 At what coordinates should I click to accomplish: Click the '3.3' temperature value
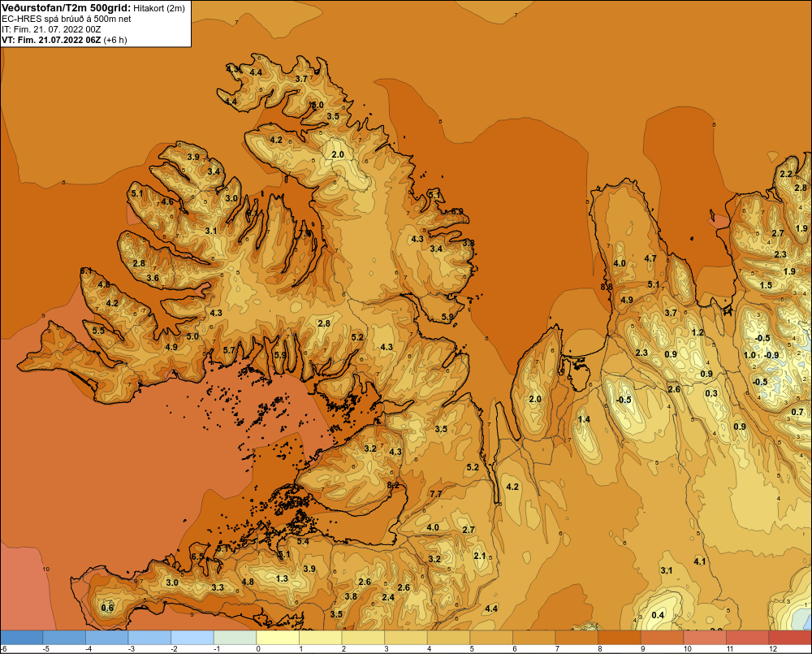coord(218,587)
